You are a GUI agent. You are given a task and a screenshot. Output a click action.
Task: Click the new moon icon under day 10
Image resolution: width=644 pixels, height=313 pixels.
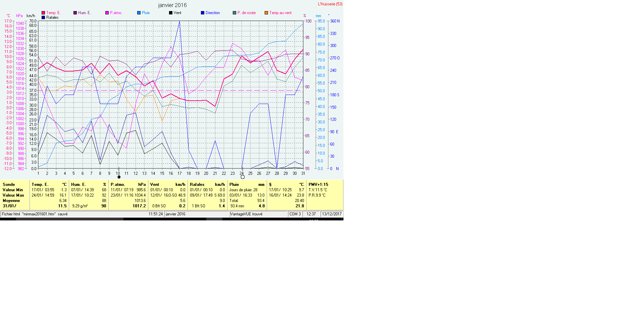[x=119, y=177]
